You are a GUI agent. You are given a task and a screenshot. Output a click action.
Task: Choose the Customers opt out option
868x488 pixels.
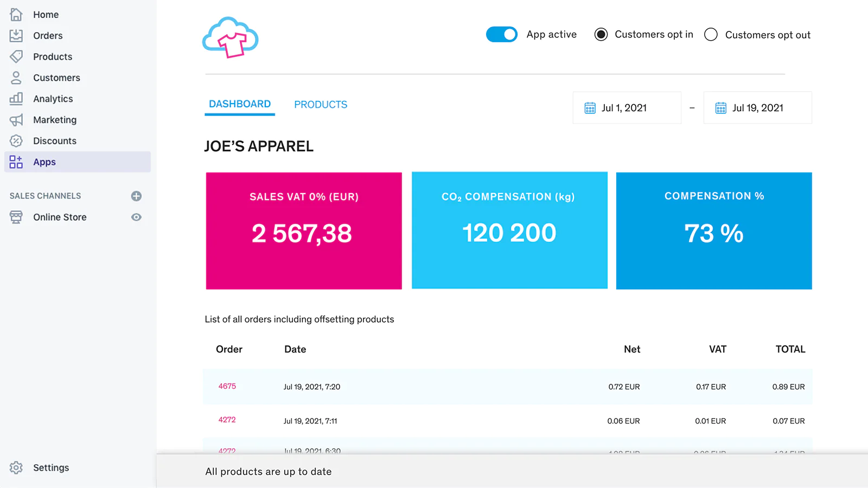pos(711,35)
